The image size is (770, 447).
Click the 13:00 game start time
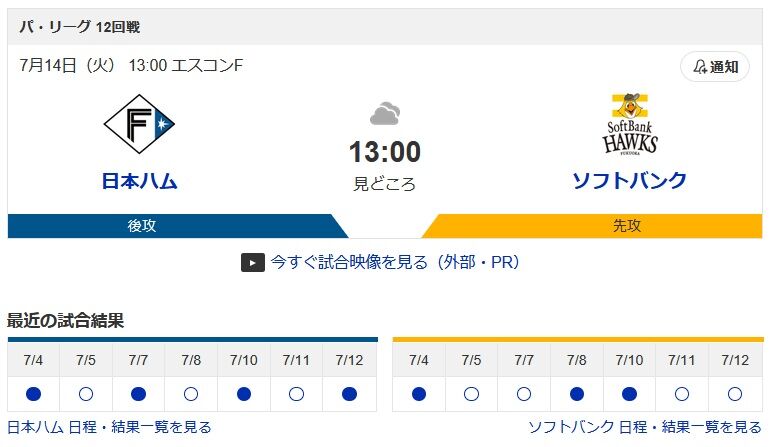[385, 151]
